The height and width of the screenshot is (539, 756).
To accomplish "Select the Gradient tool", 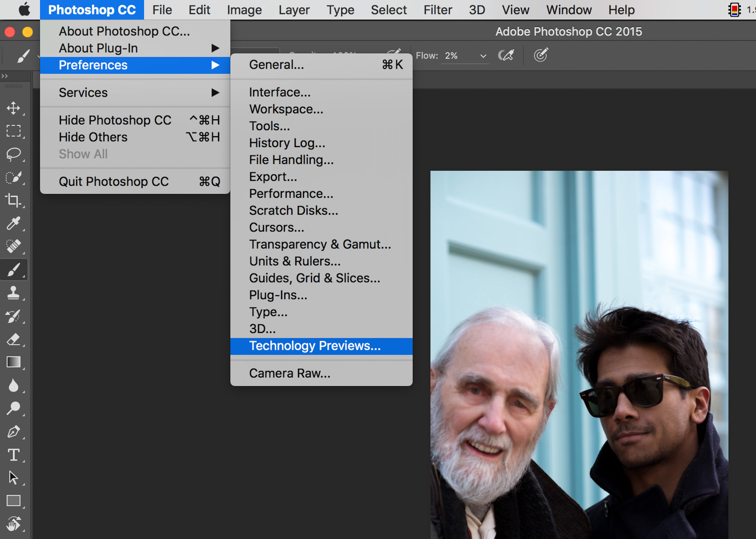I will tap(14, 362).
